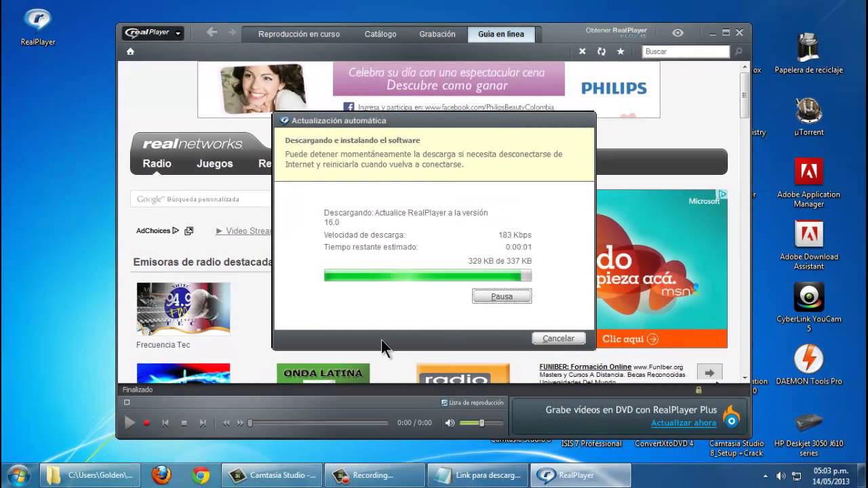The image size is (868, 488).
Task: Select the Guía en línea tab
Action: click(x=501, y=34)
